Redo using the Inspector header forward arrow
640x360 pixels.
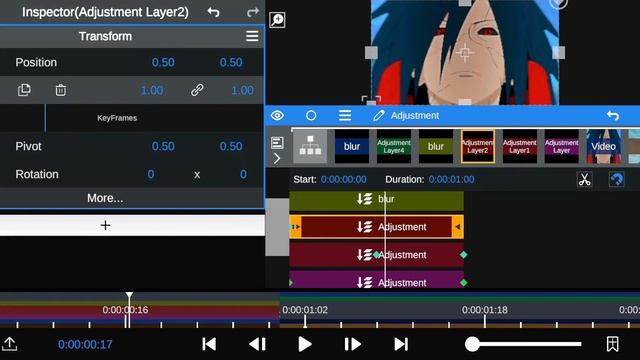[253, 12]
